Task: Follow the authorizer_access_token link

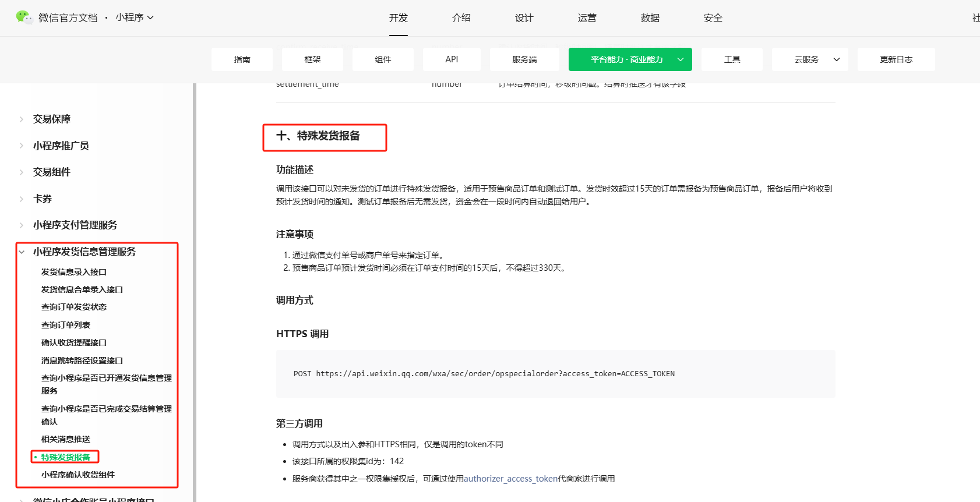Action: point(510,479)
